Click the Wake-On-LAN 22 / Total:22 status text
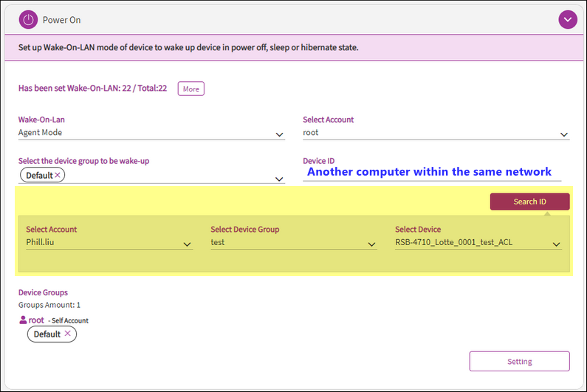Screen dimensions: 587x392 [92, 89]
